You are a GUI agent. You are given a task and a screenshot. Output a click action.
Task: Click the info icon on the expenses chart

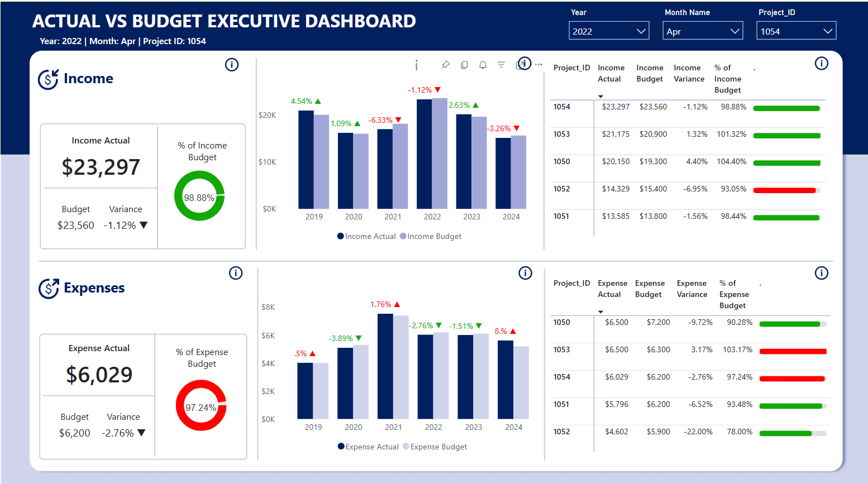pos(525,273)
